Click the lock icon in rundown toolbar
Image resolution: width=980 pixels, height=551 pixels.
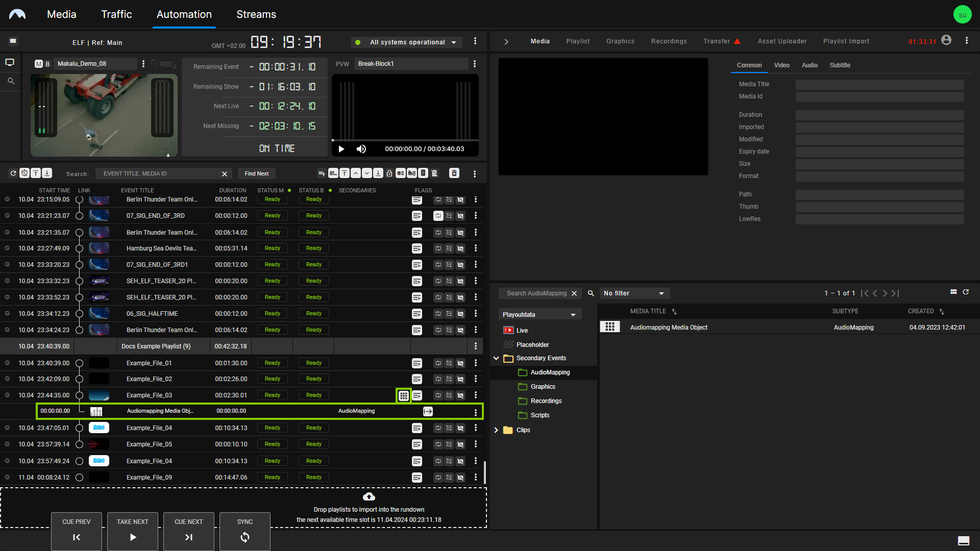click(389, 173)
